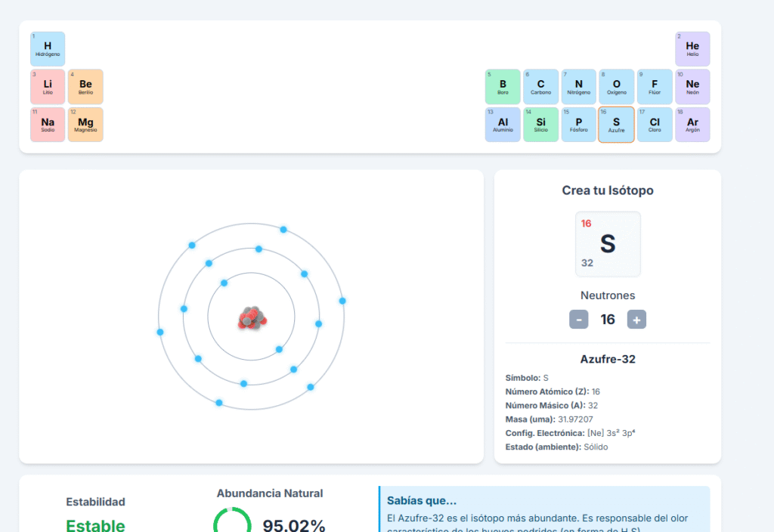Screen dimensions: 774x532
Task: Click the highlighted Azufre element tile
Action: [x=617, y=125]
